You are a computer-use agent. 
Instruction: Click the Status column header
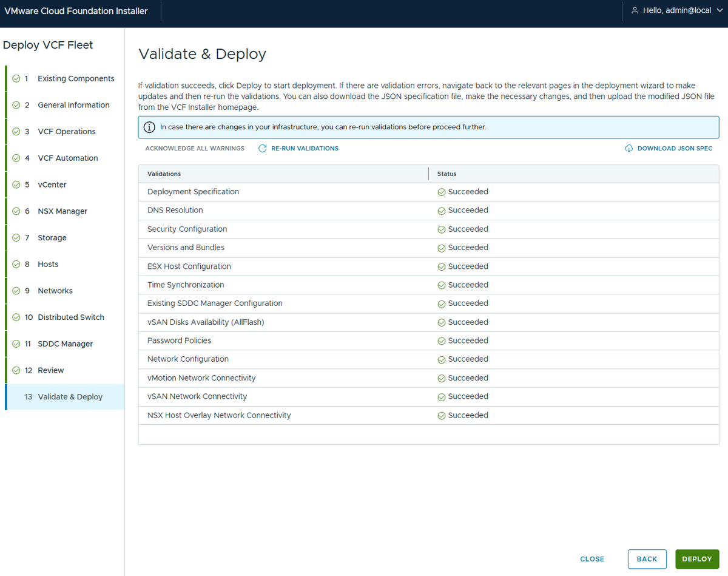point(574,174)
